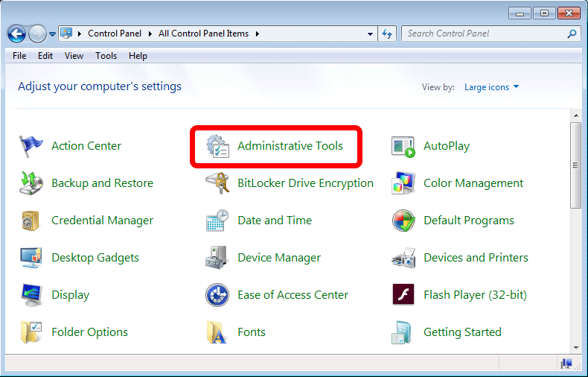Click the Desktop Gadgets link
588x377 pixels.
tap(95, 258)
